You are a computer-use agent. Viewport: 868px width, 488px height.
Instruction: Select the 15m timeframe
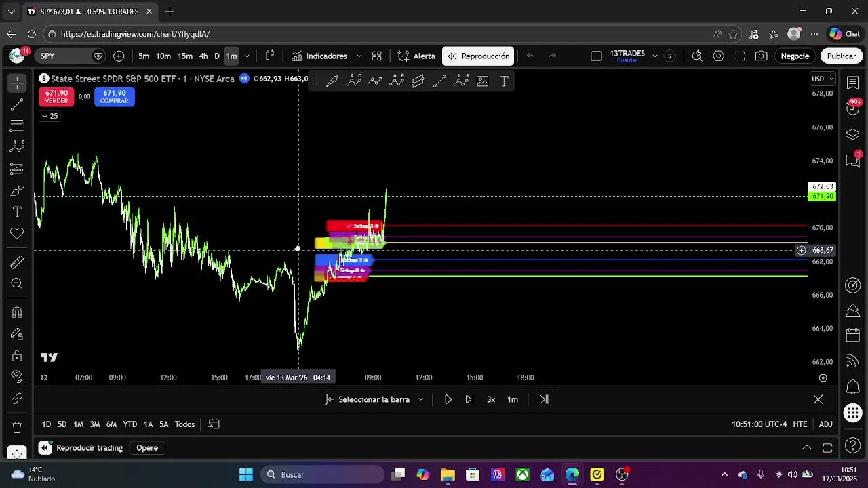tap(184, 56)
